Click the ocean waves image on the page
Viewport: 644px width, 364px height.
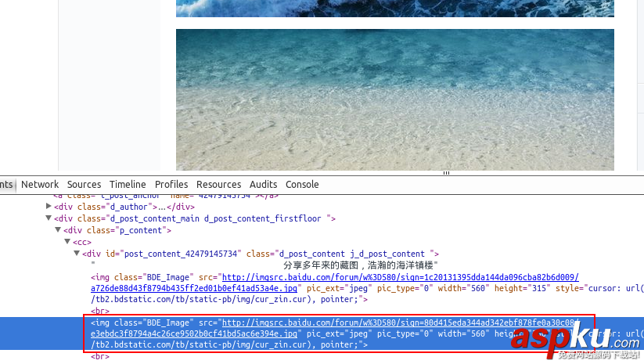pos(395,8)
